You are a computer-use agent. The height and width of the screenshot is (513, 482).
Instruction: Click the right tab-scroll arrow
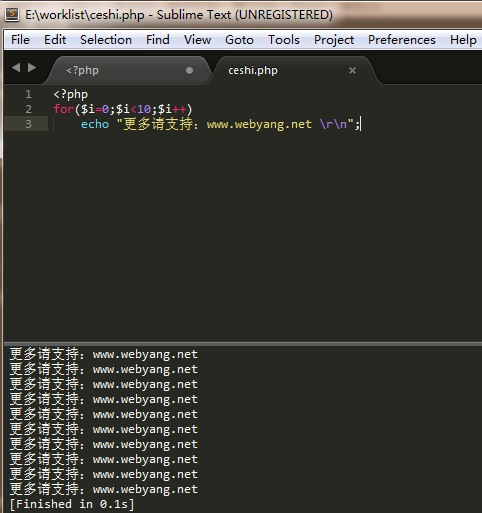tap(32, 68)
